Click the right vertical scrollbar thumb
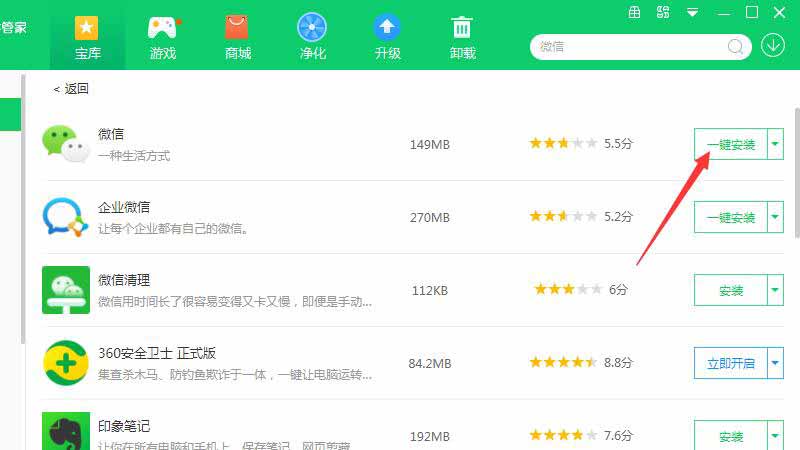The width and height of the screenshot is (800, 450). tap(797, 172)
